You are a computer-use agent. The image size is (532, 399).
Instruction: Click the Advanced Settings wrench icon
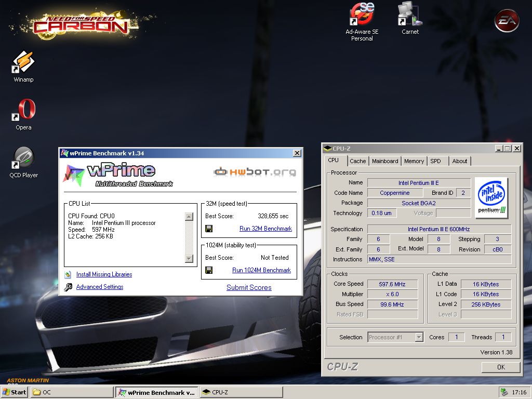pyautogui.click(x=68, y=287)
